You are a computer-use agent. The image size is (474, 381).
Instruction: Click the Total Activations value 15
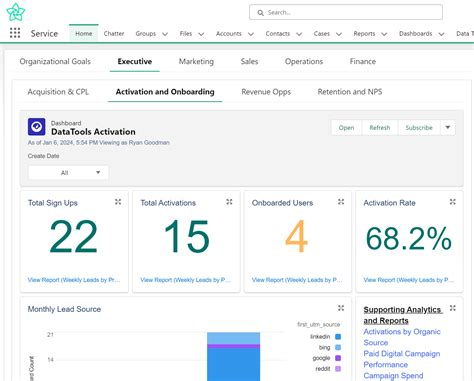pyautogui.click(x=187, y=237)
